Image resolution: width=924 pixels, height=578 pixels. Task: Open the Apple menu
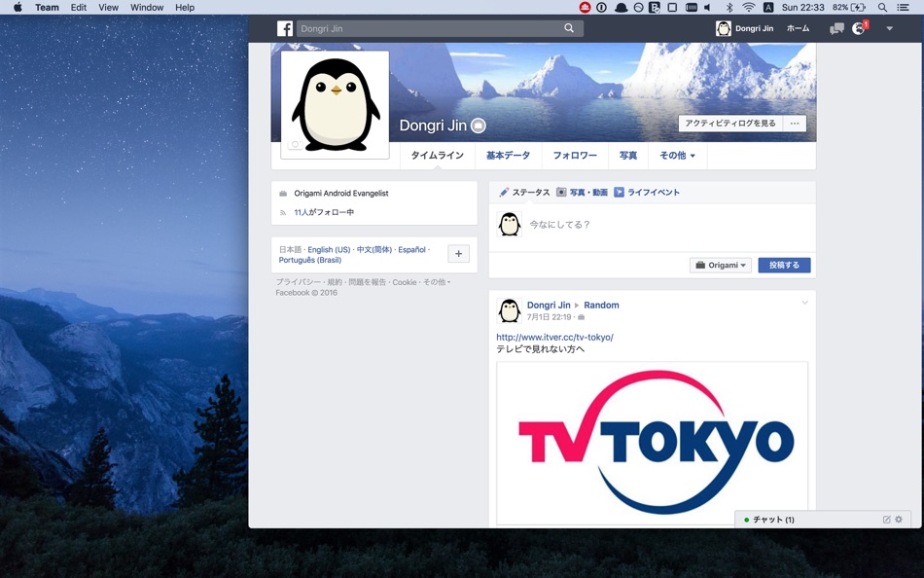(x=18, y=7)
